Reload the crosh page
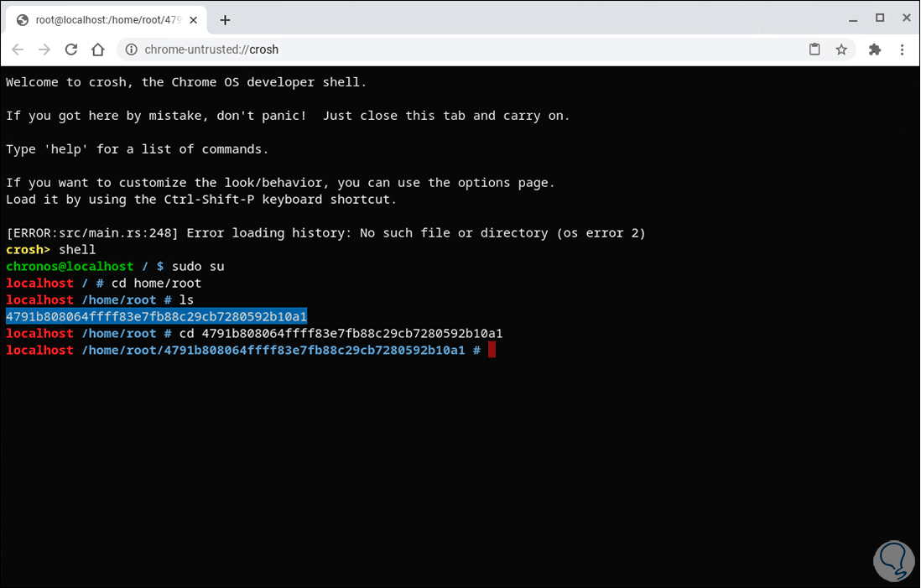Image resolution: width=921 pixels, height=588 pixels. click(x=71, y=49)
